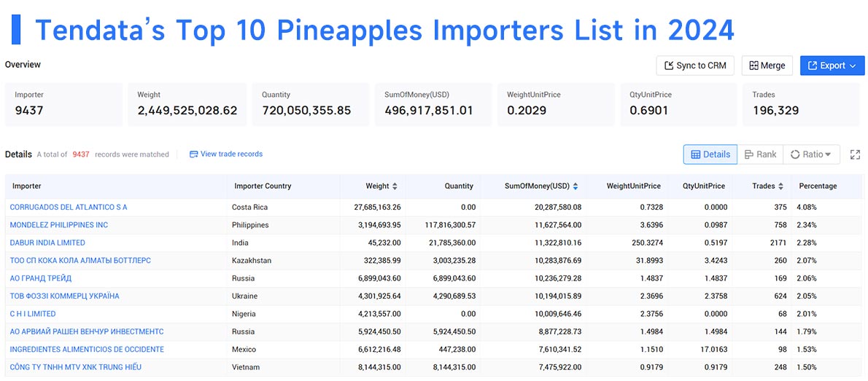Select the Mexico country cell
868x381 pixels.
pos(244,349)
